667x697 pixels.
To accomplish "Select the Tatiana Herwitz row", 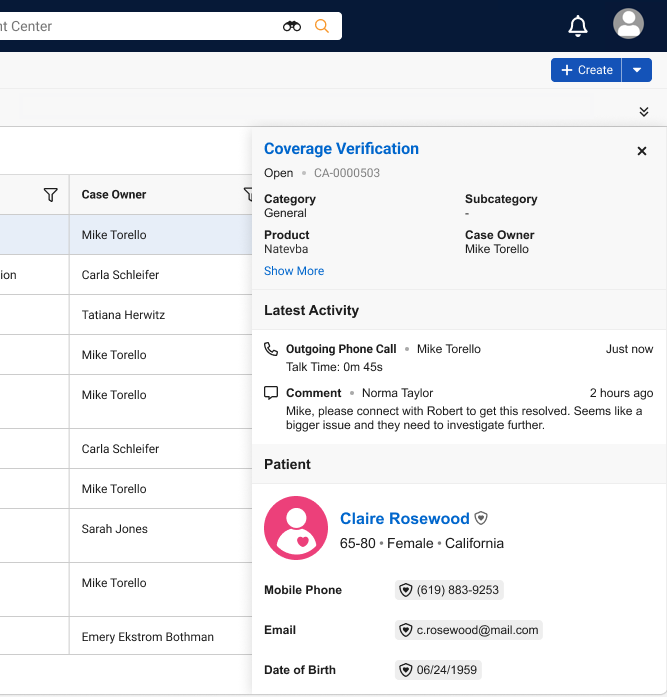I will pos(126,315).
